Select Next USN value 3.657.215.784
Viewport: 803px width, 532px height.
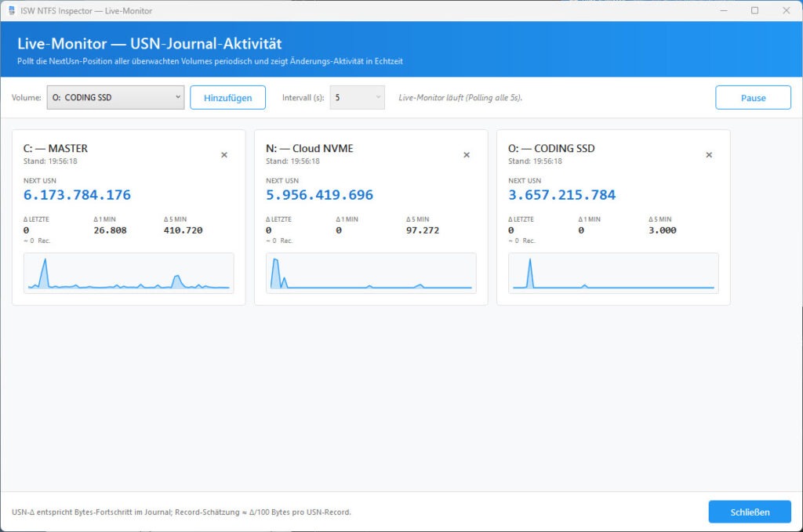point(561,195)
